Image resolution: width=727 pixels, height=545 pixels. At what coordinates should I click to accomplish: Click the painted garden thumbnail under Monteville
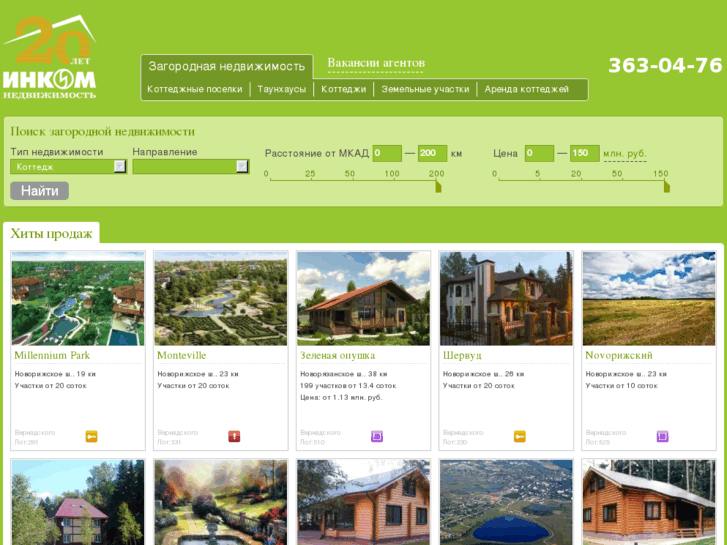(221, 502)
